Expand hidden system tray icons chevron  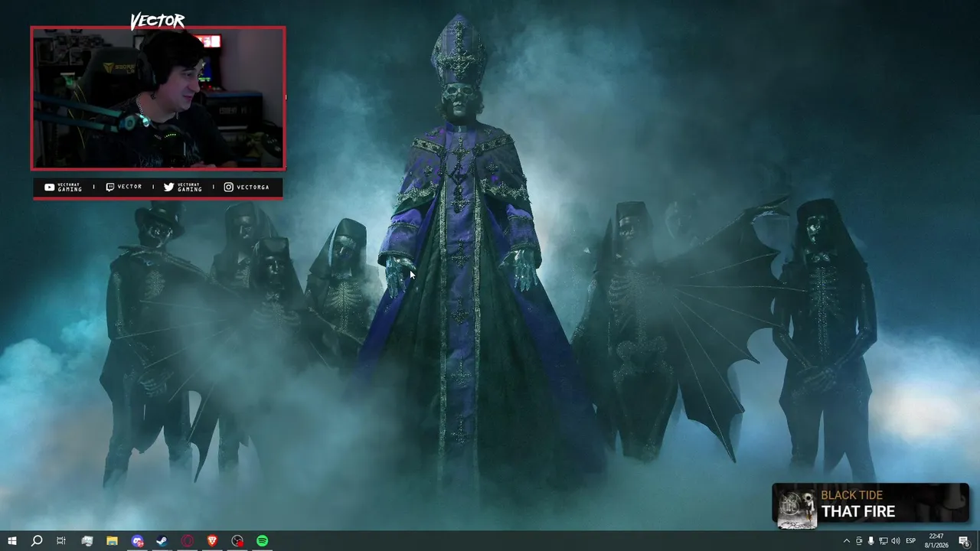pos(846,541)
